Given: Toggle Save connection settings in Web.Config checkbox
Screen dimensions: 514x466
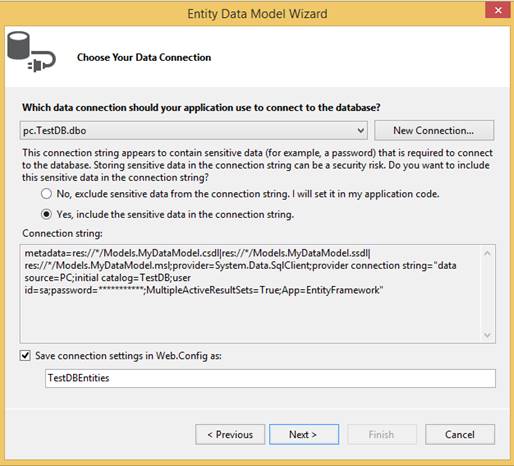Looking at the screenshot, I should tap(25, 356).
